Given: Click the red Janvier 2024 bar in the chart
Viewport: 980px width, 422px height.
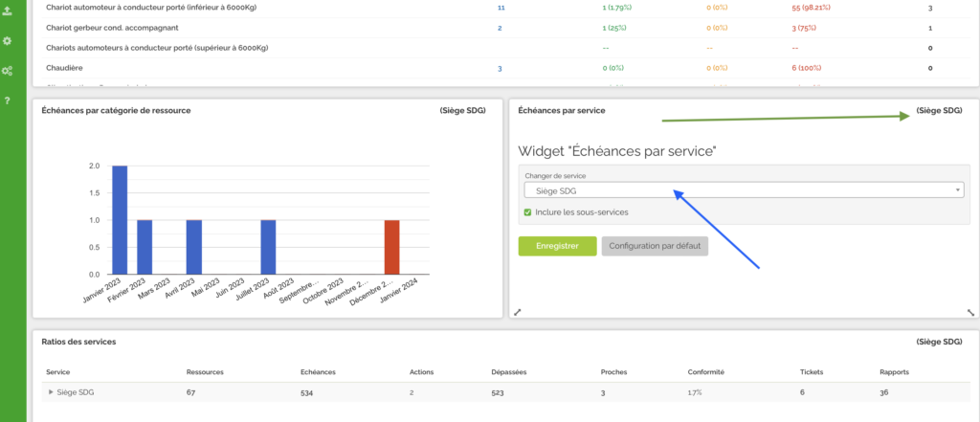Looking at the screenshot, I should (392, 247).
